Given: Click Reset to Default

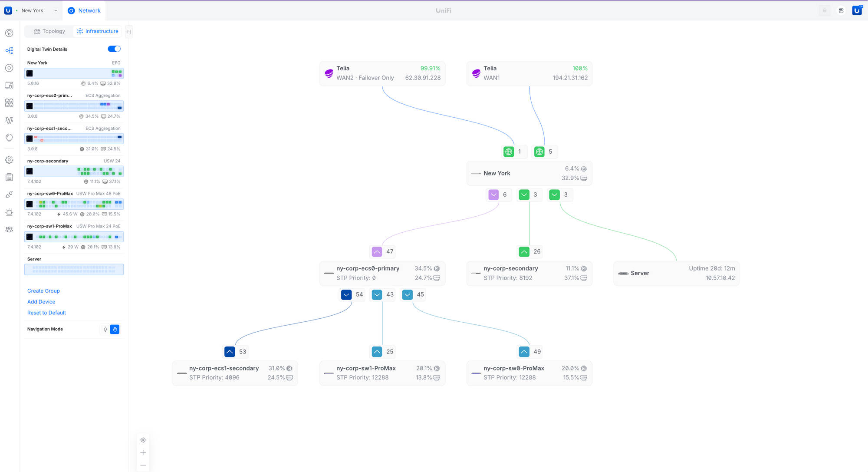Looking at the screenshot, I should [x=46, y=313].
